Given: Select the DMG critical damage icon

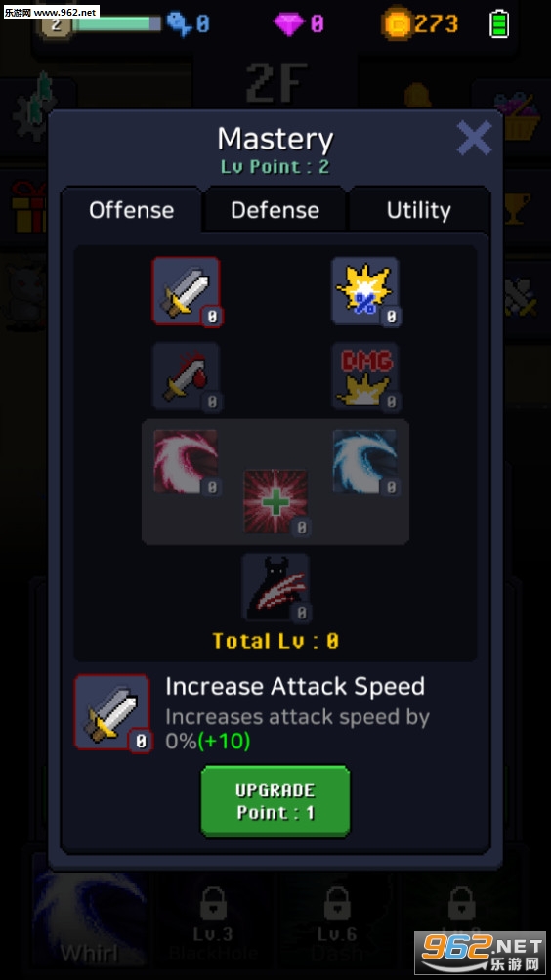Looking at the screenshot, I should (x=365, y=376).
